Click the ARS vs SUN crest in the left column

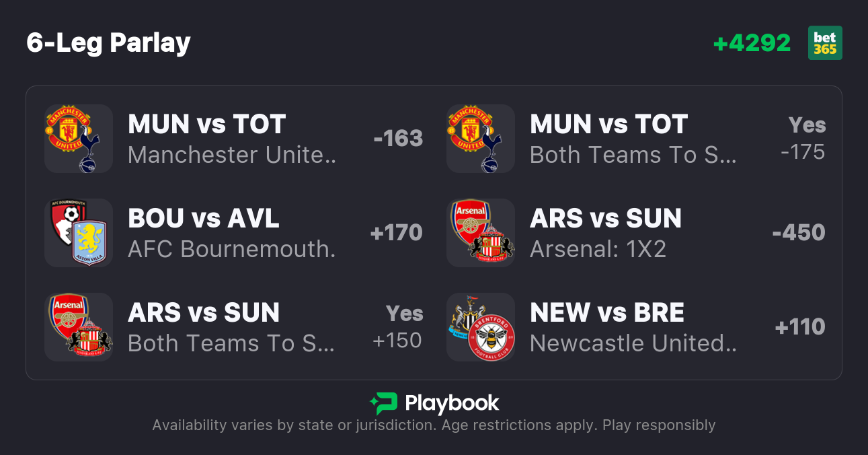pyautogui.click(x=78, y=327)
